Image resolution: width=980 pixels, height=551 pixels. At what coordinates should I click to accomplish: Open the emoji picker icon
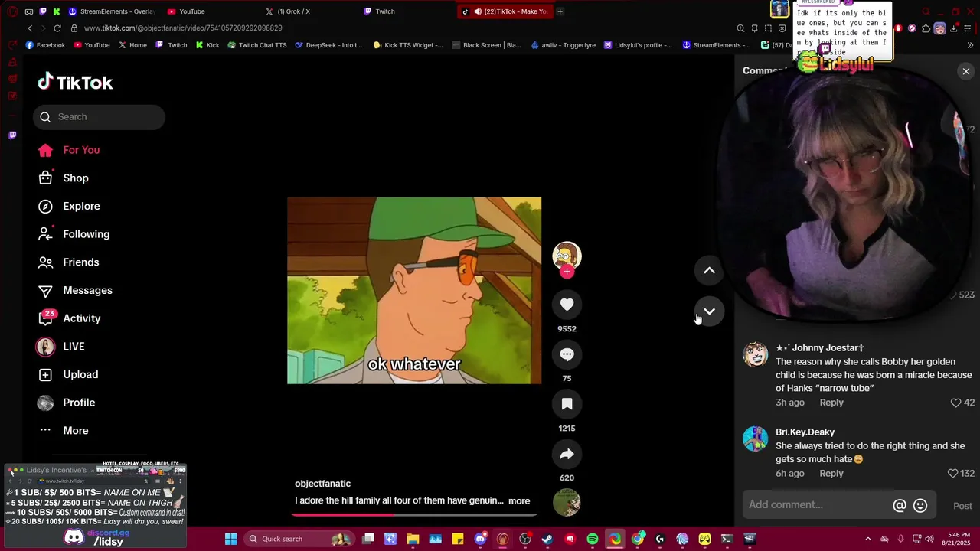pos(920,506)
